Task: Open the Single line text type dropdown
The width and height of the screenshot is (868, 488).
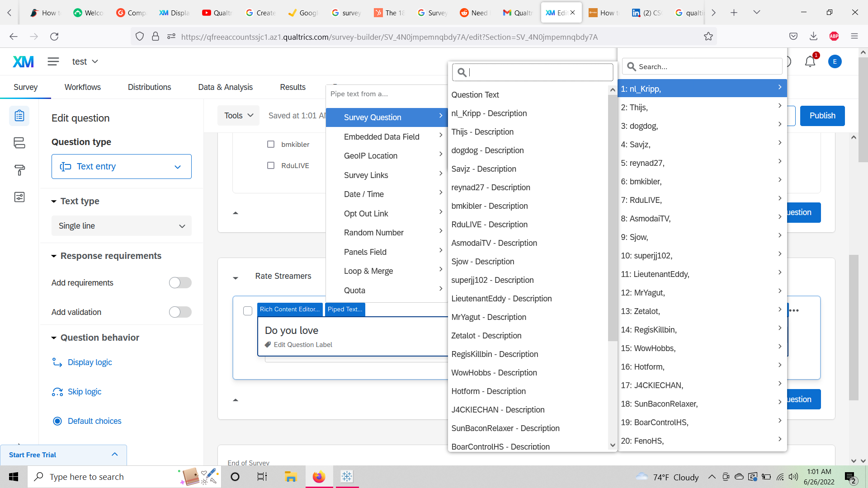Action: 122,226
